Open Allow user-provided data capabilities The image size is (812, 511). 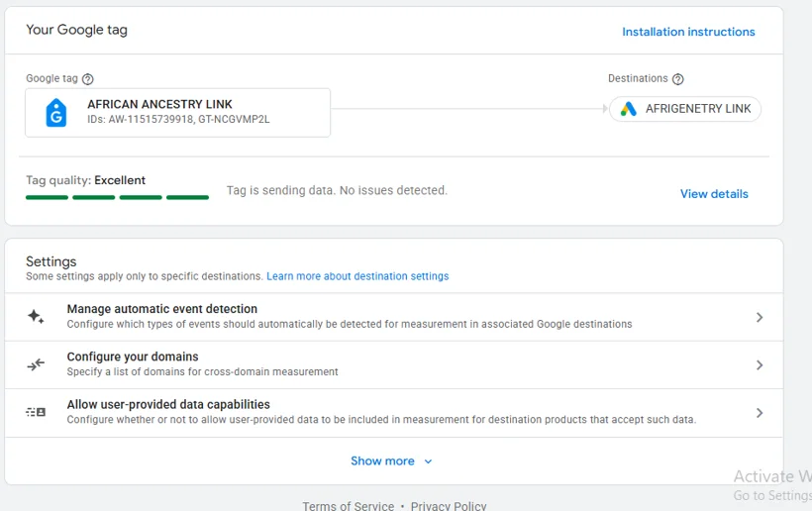pyautogui.click(x=393, y=413)
